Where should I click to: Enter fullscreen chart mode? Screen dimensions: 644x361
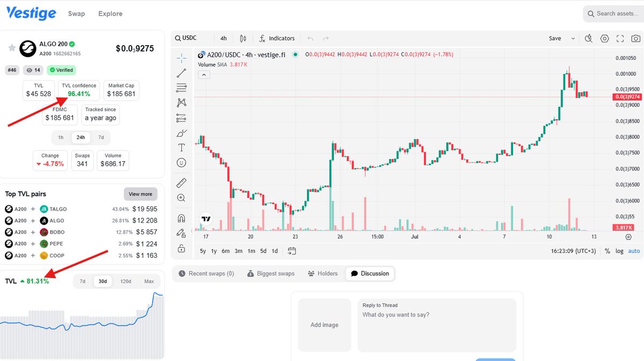click(620, 38)
